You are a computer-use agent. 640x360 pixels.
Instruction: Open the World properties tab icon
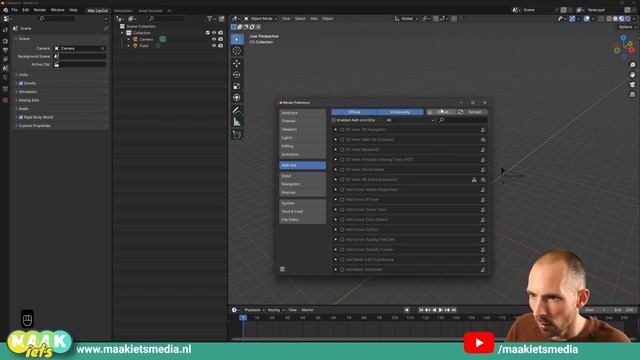[5, 77]
